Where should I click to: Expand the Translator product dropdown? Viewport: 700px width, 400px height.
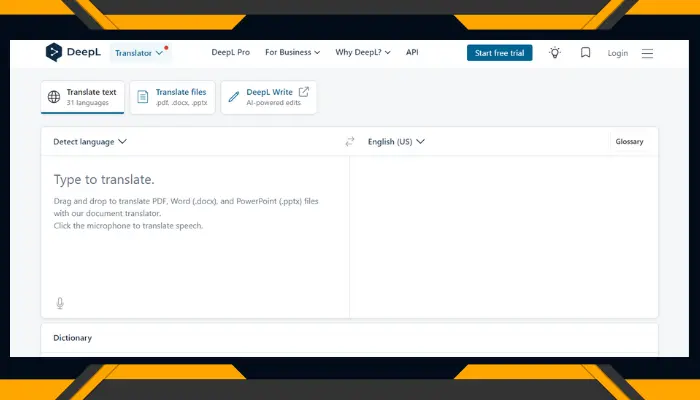140,53
